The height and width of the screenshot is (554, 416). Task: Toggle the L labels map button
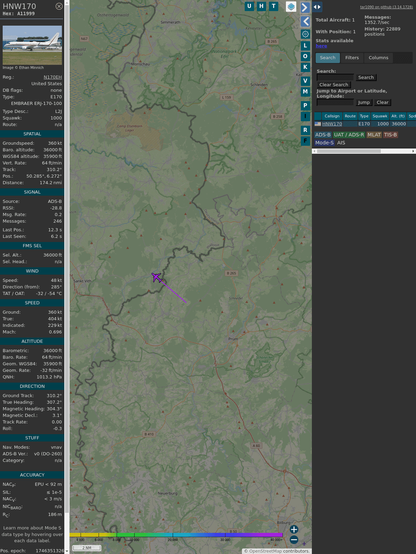305,46
